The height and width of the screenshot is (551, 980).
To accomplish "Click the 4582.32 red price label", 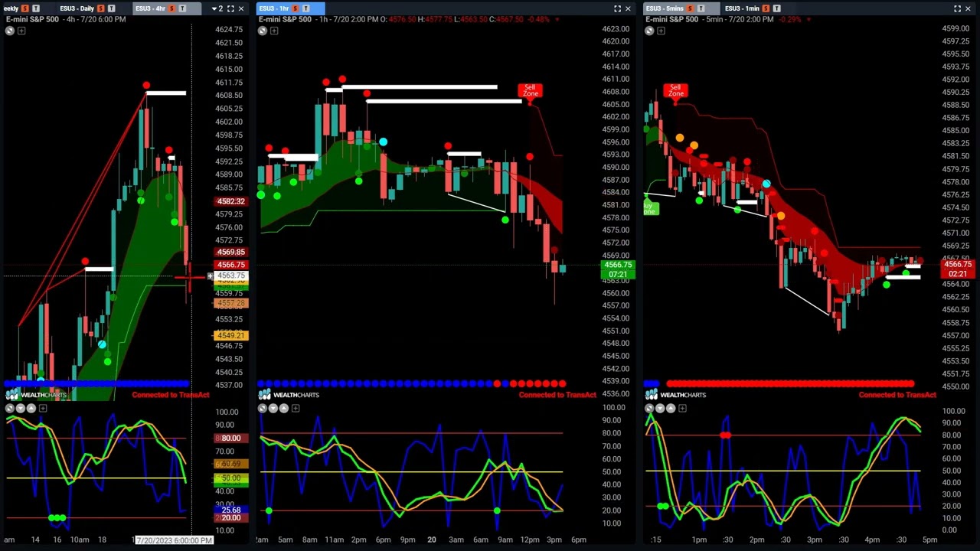I will point(230,201).
